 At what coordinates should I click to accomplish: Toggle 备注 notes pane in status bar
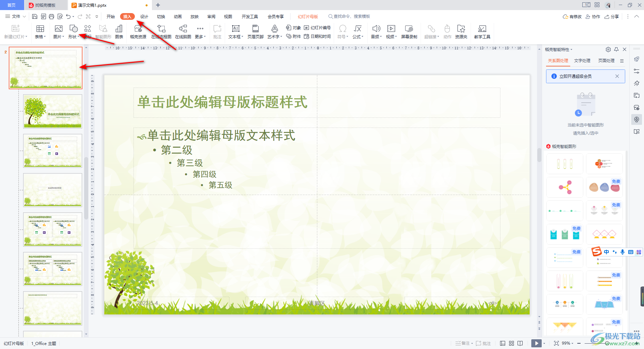coord(464,343)
